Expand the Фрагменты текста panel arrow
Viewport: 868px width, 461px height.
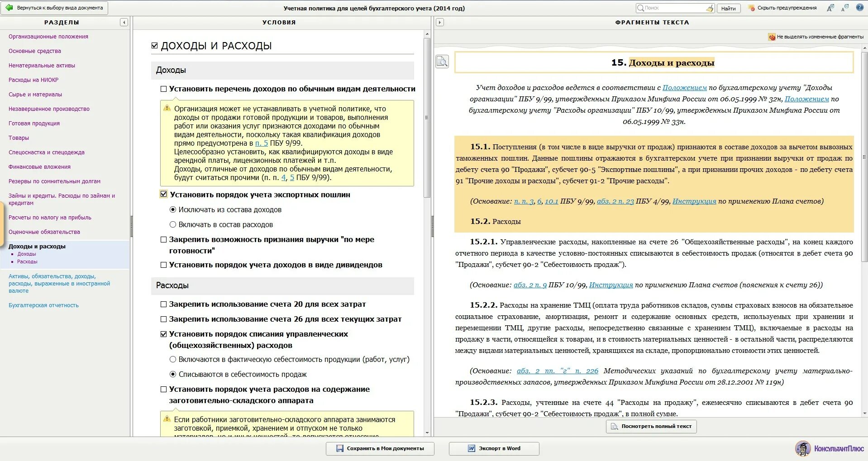pos(439,22)
